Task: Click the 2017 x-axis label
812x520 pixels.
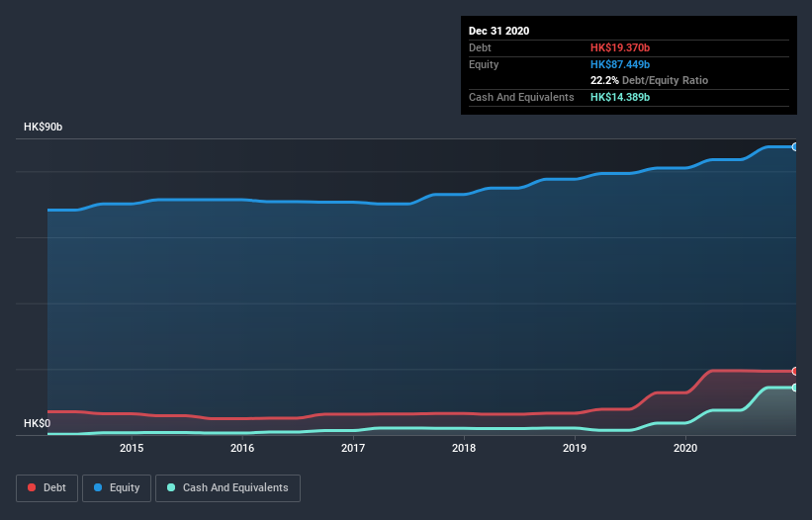Action: [353, 448]
